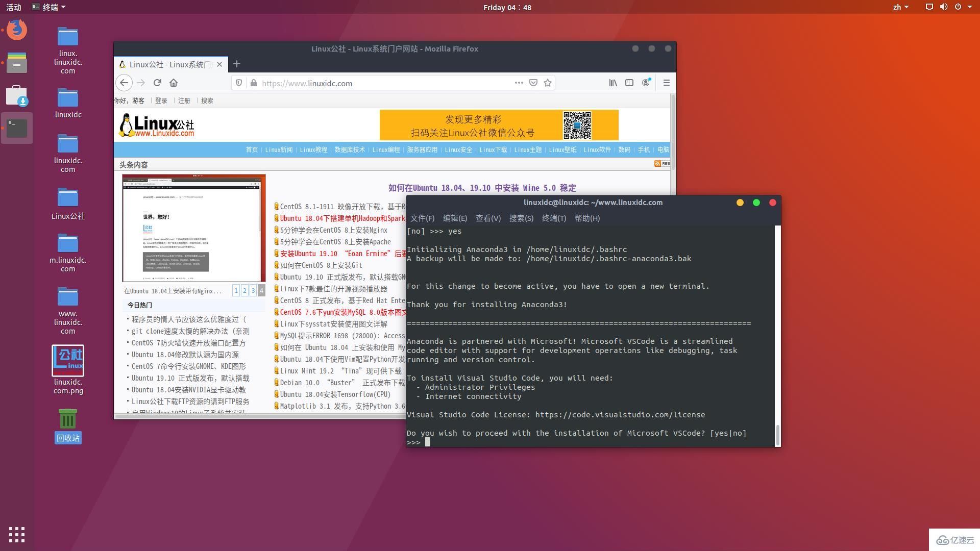Select linuxidc.com.png image on desktop
The image size is (980, 551).
tap(68, 370)
